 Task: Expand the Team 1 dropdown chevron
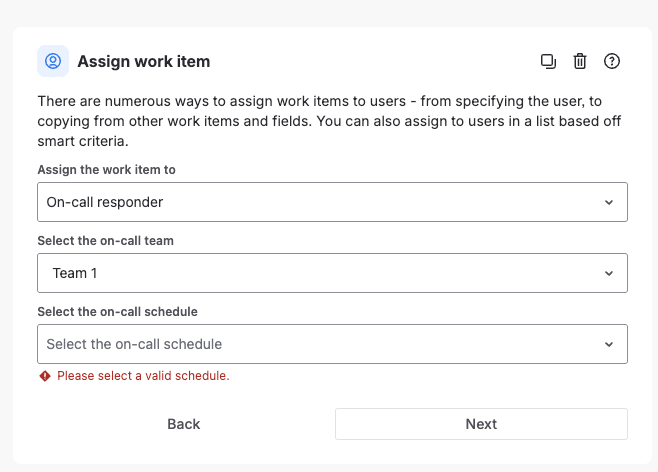(x=609, y=273)
